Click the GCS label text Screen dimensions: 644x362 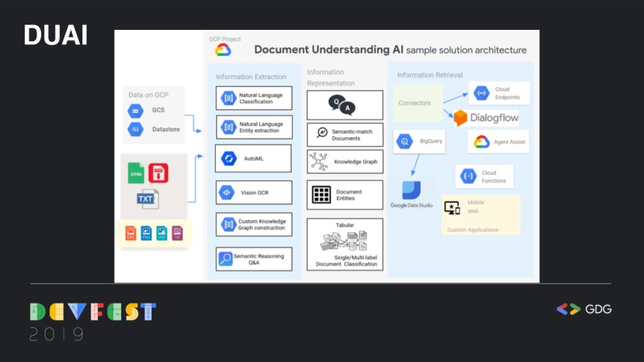pos(158,110)
